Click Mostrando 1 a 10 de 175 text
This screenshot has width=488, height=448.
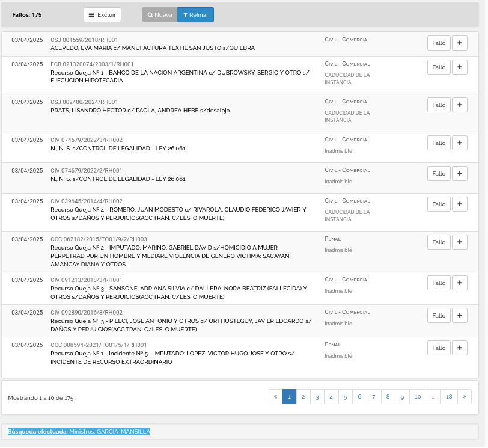(x=41, y=398)
